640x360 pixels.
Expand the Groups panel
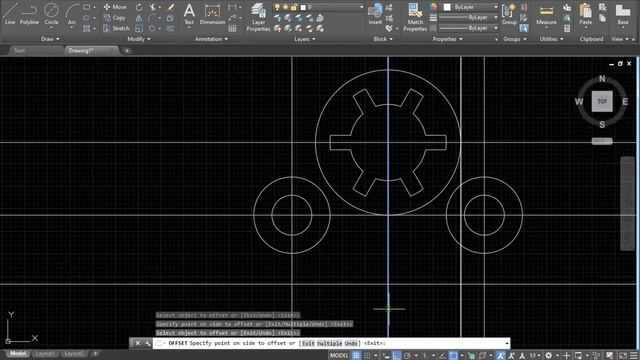pos(515,39)
